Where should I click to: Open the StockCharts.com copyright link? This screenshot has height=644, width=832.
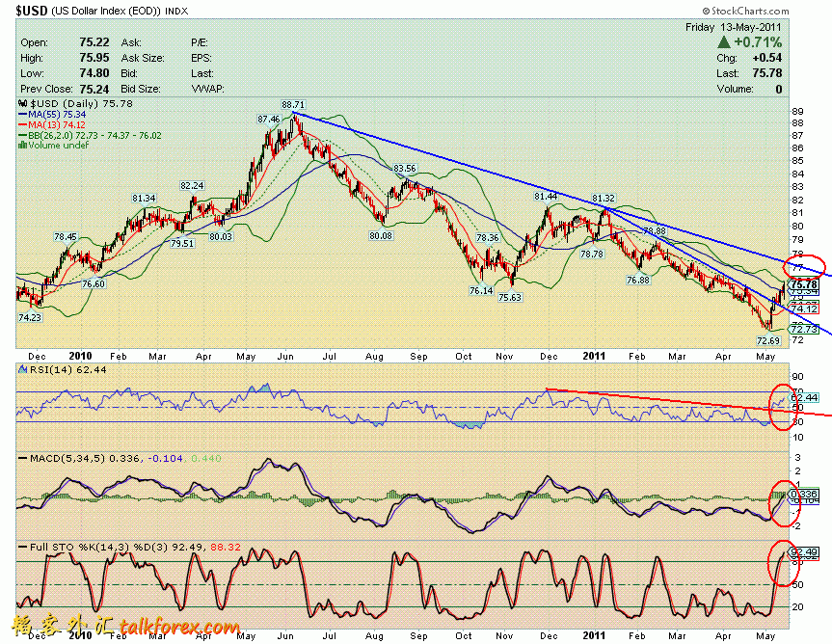(745, 11)
